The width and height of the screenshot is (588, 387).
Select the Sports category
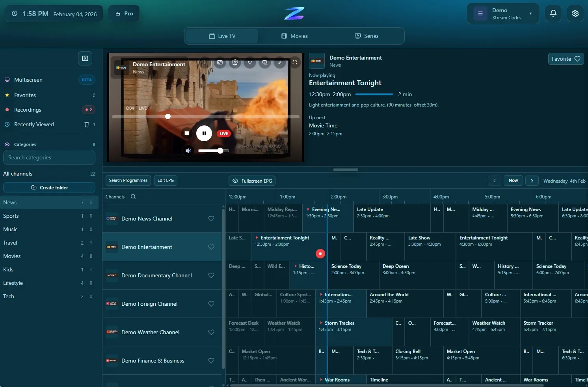49,216
